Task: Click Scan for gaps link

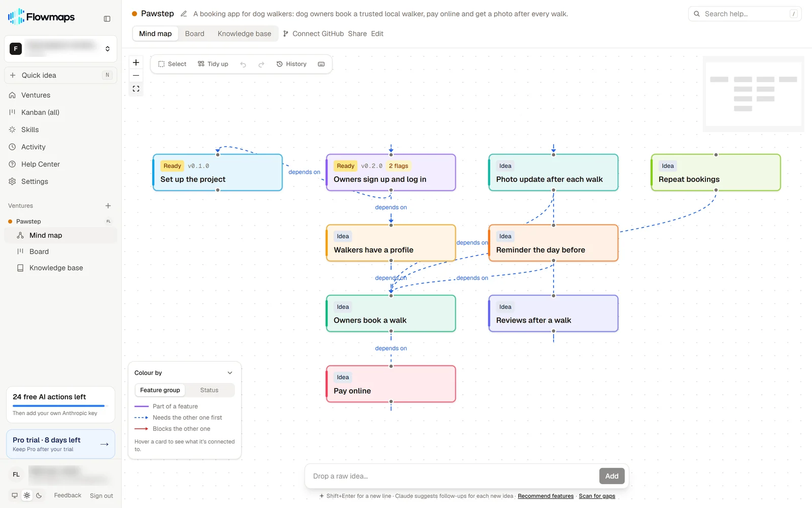Action: (x=597, y=496)
